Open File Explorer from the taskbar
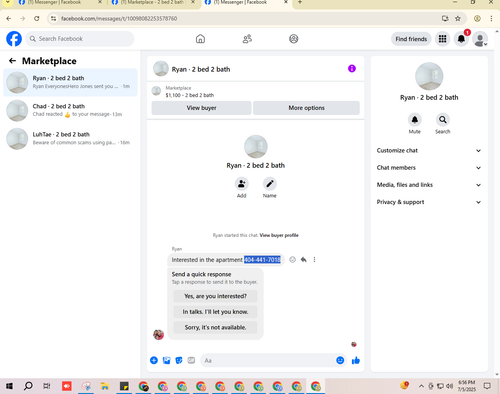 tap(105, 386)
